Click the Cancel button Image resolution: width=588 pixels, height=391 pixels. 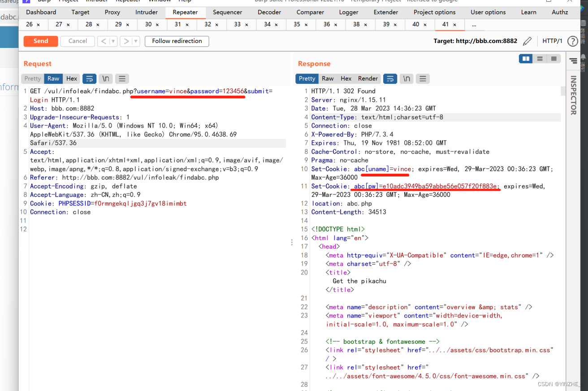pyautogui.click(x=78, y=41)
